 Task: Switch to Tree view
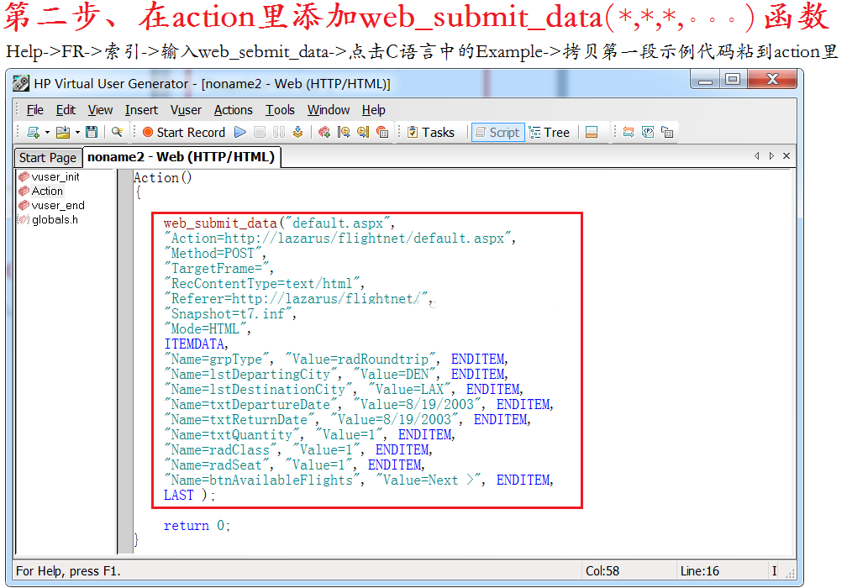[x=550, y=132]
